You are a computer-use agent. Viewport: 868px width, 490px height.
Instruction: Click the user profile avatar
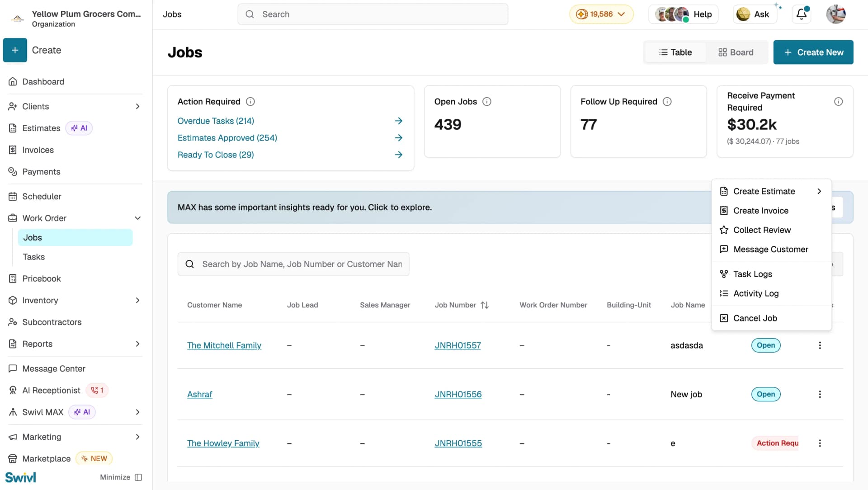click(836, 14)
